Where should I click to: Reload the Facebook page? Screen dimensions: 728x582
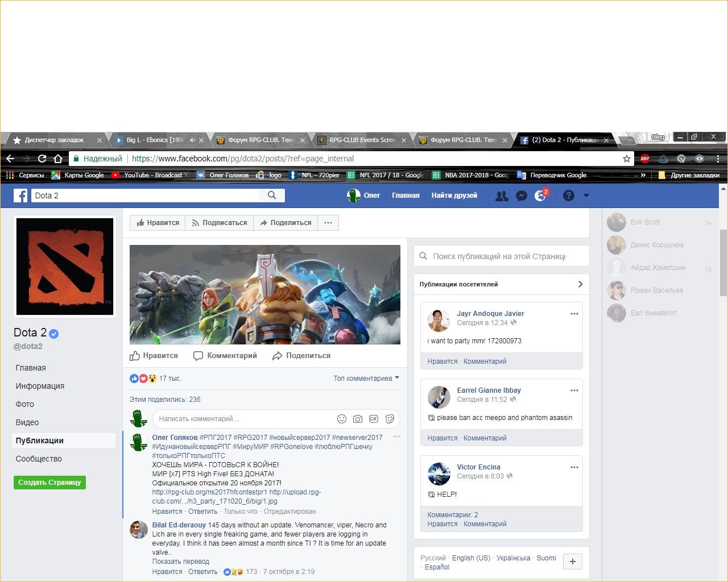tap(42, 159)
